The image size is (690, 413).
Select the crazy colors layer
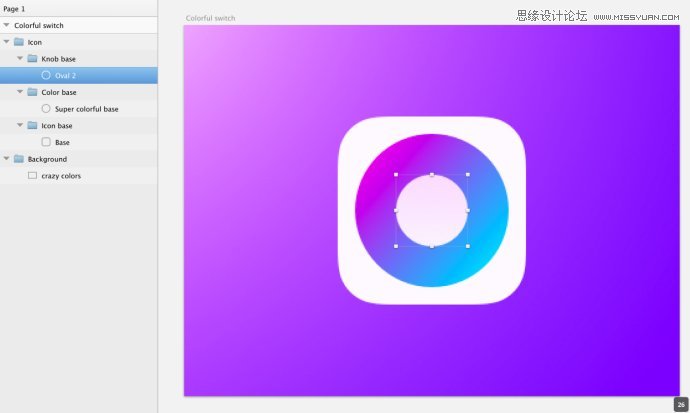79,175
